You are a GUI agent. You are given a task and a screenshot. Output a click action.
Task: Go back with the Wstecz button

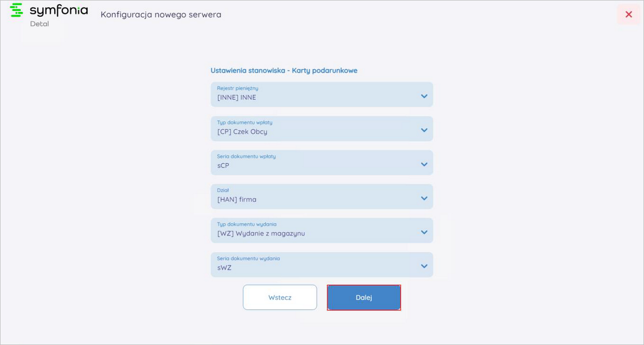point(280,297)
